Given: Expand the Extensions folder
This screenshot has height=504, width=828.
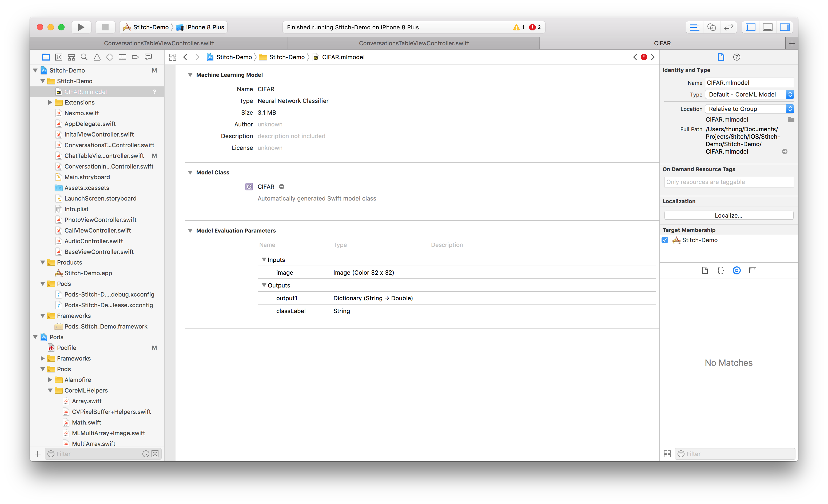Looking at the screenshot, I should [x=50, y=102].
